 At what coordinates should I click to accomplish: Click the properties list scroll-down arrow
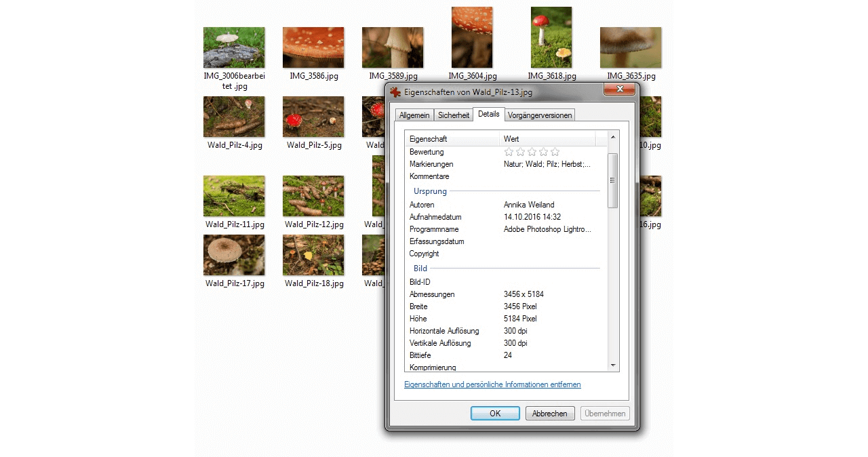pyautogui.click(x=613, y=365)
